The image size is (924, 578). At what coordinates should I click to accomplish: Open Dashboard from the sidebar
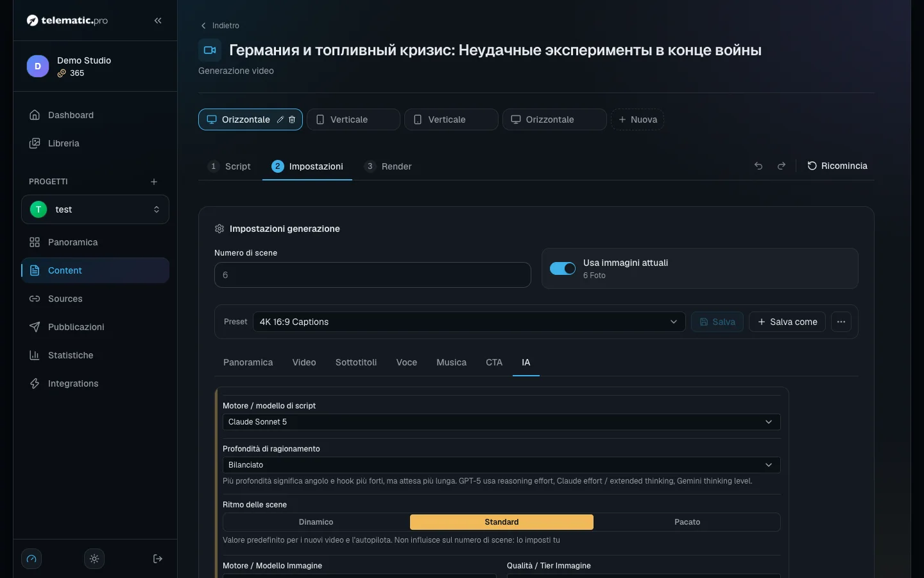[95, 115]
